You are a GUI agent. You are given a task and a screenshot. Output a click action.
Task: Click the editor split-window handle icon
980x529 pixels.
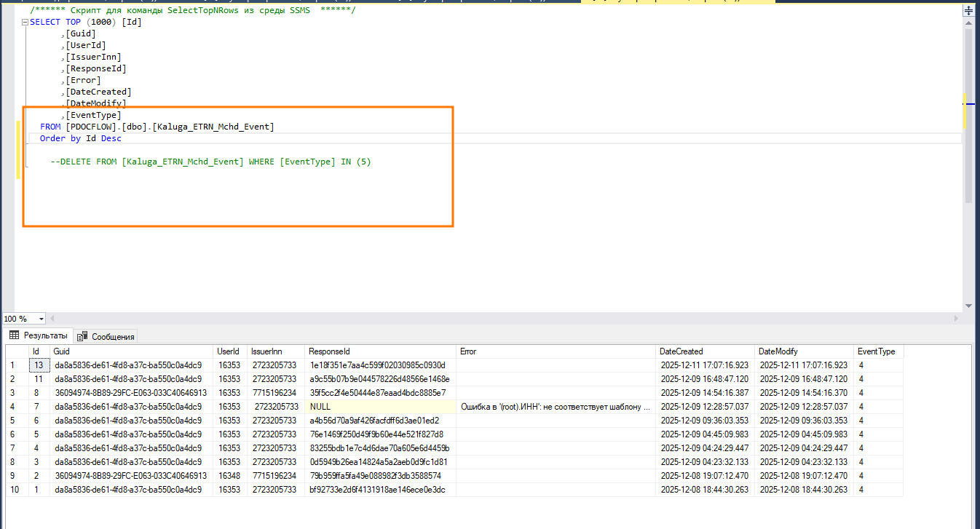(968, 11)
